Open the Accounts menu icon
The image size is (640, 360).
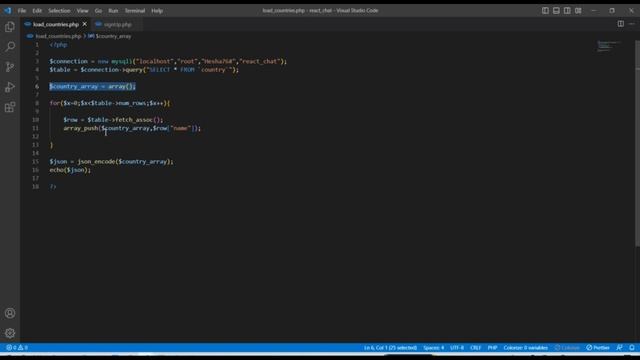(10, 313)
